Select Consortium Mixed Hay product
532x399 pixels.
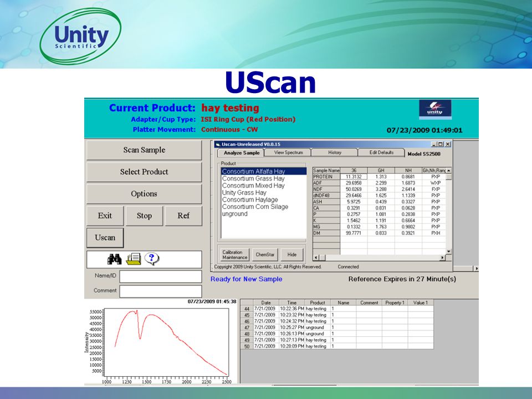(264, 186)
